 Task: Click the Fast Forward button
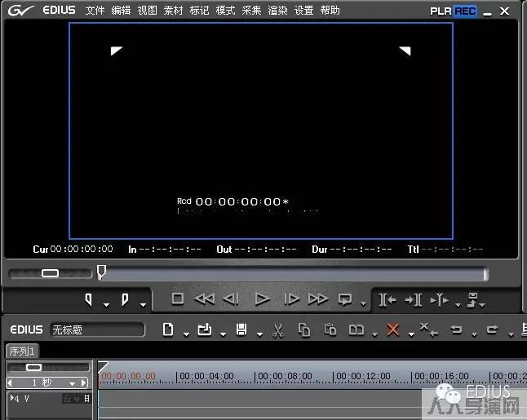tap(317, 299)
